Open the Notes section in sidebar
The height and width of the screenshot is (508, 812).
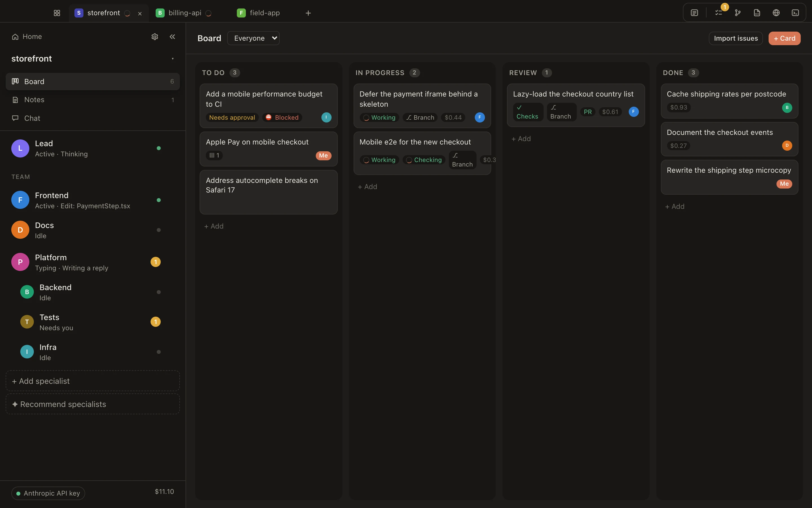92,100
